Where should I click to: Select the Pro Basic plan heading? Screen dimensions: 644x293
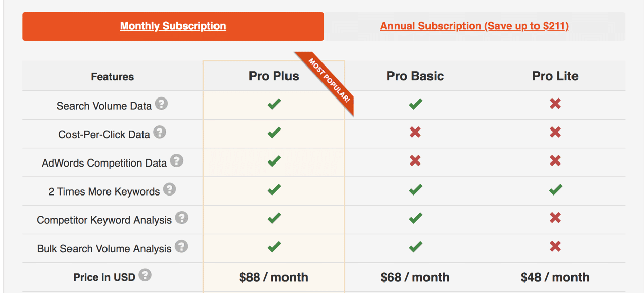[415, 76]
